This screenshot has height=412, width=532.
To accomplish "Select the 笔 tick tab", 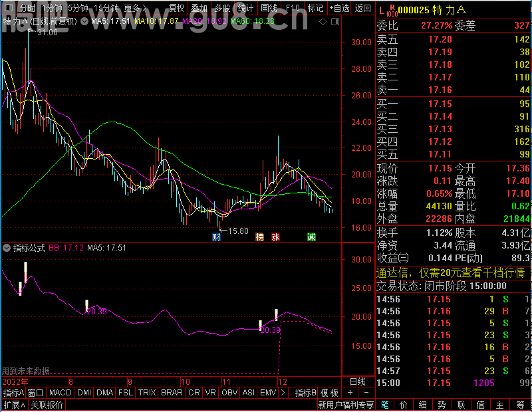I will pos(384,405).
